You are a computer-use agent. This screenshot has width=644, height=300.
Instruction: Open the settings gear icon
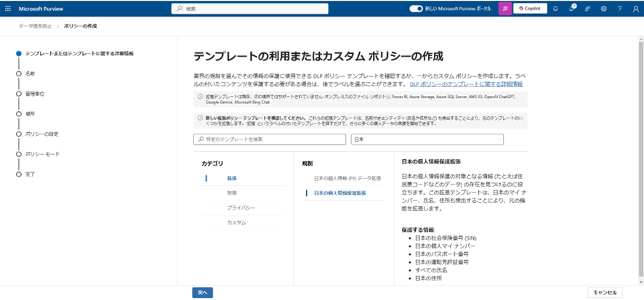(x=604, y=9)
